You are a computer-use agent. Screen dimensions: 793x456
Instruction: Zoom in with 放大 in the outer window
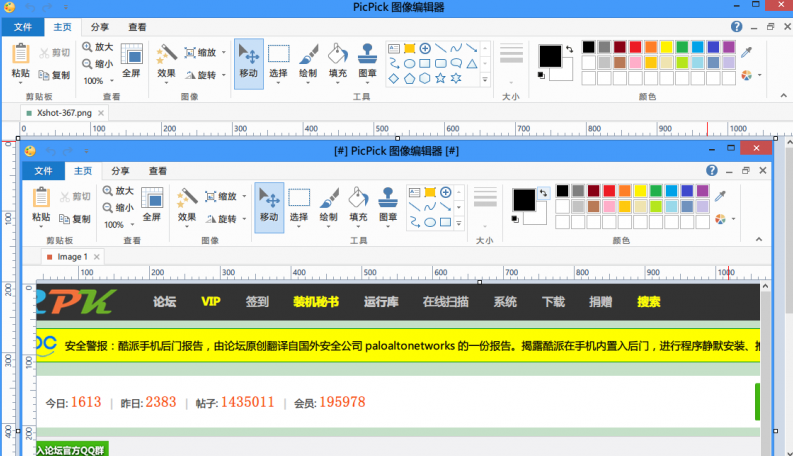[98, 47]
